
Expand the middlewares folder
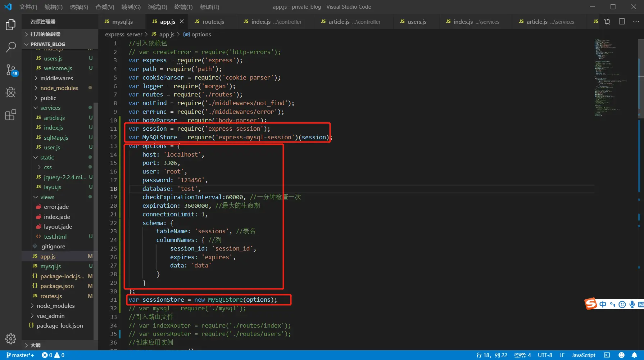pyautogui.click(x=56, y=78)
